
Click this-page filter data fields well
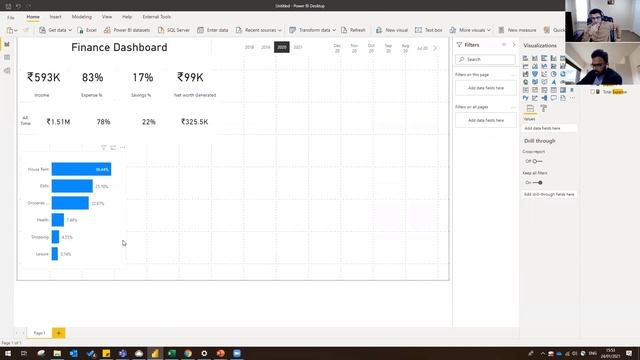(x=486, y=88)
